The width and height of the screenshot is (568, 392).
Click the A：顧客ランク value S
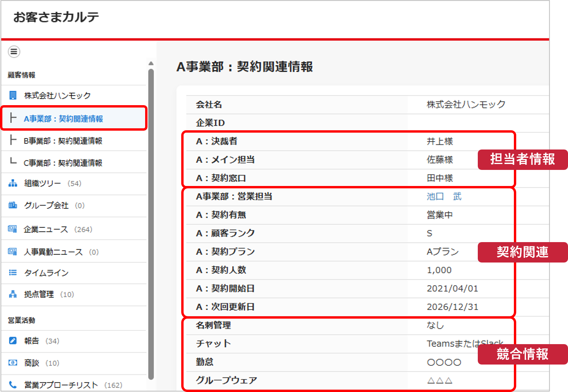coord(430,233)
